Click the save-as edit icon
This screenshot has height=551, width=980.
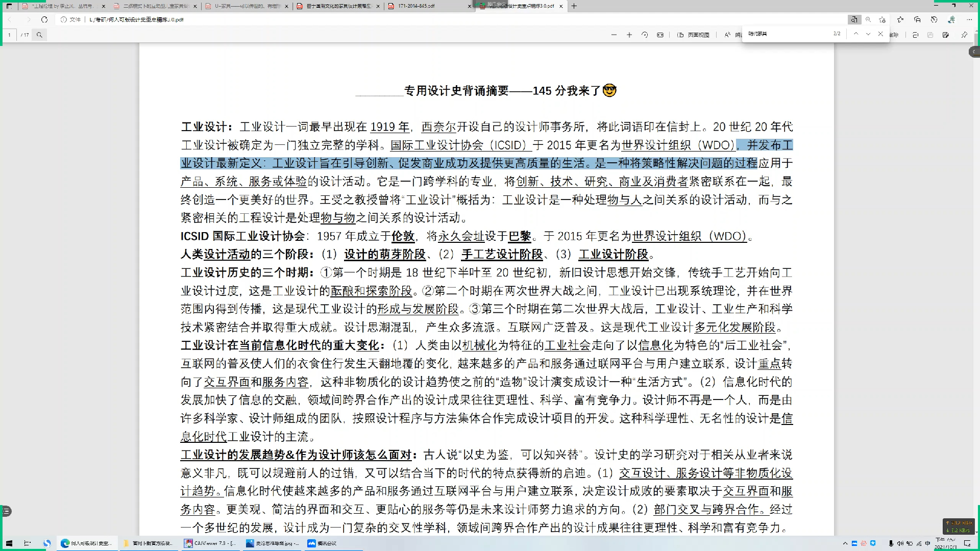[x=946, y=35]
